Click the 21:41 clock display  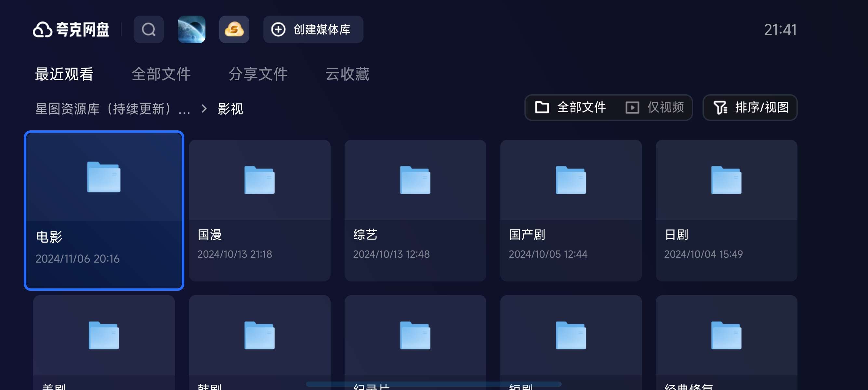780,30
